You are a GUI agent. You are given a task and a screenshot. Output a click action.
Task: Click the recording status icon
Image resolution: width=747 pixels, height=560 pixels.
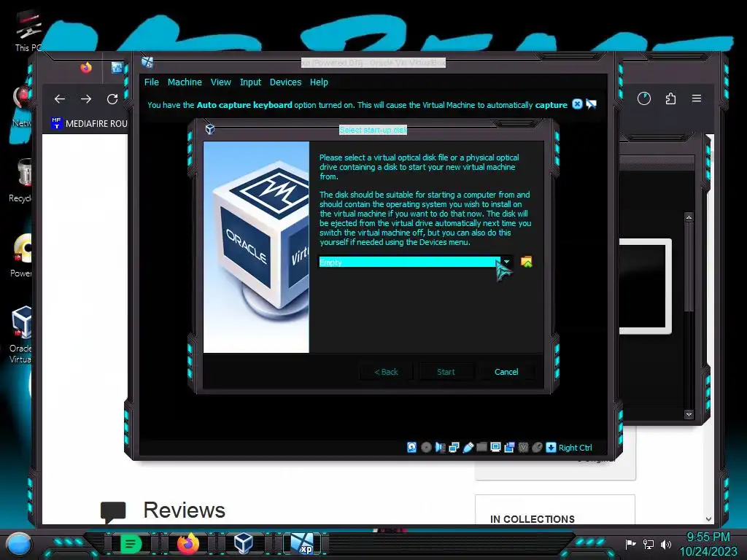click(509, 447)
